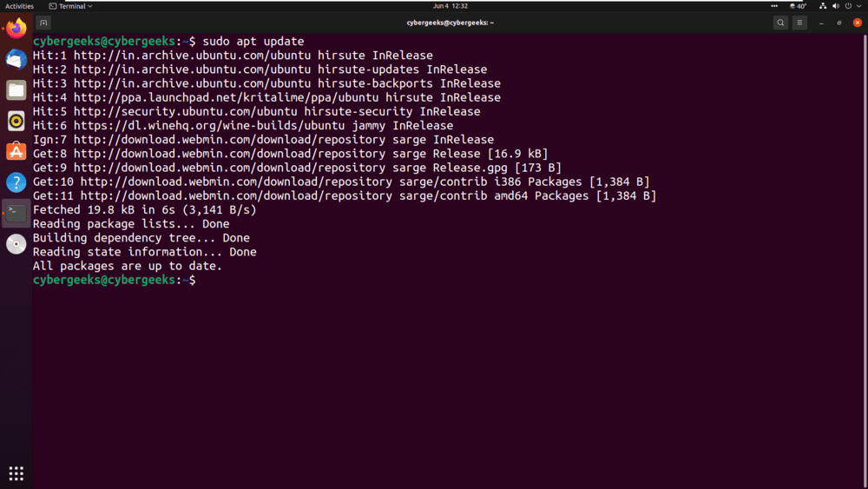Image resolution: width=868 pixels, height=489 pixels.
Task: Show Applications grid at dock bottom
Action: (16, 473)
